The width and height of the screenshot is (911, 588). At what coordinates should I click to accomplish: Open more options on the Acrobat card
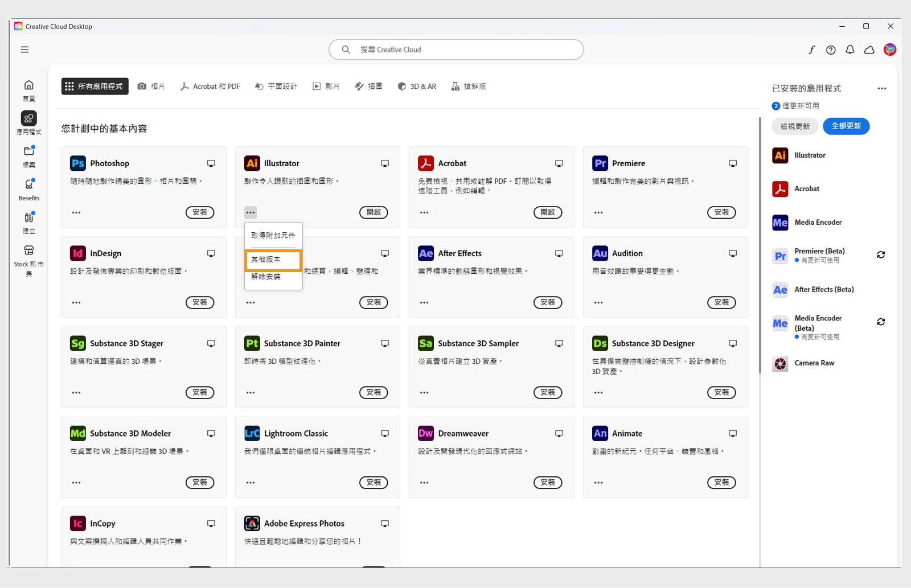point(424,212)
